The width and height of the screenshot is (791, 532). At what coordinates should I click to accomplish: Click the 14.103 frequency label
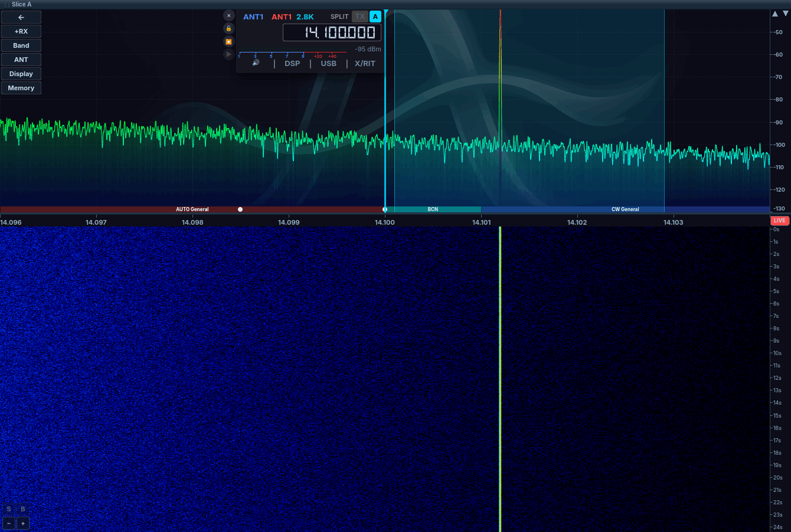pos(674,222)
